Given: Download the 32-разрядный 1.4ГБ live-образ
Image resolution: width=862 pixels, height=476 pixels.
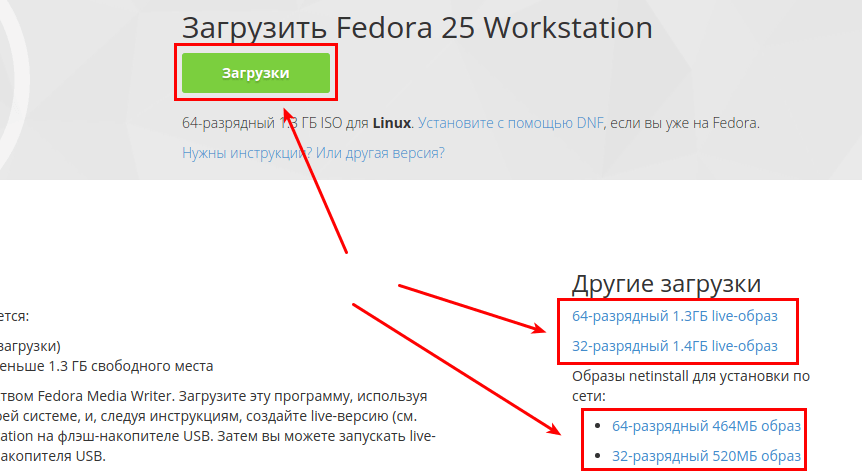Looking at the screenshot, I should pos(675,346).
